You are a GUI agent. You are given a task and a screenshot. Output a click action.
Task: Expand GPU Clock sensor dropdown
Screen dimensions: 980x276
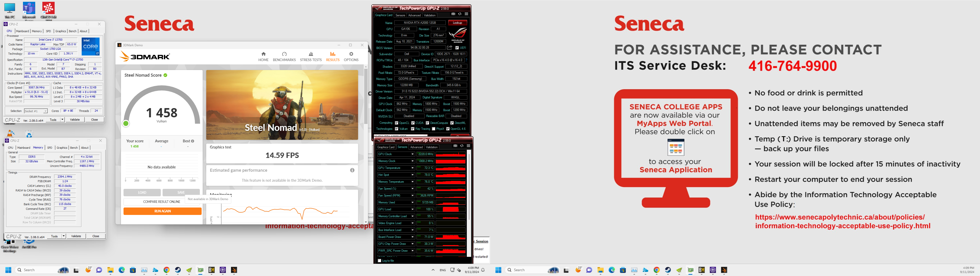point(412,154)
